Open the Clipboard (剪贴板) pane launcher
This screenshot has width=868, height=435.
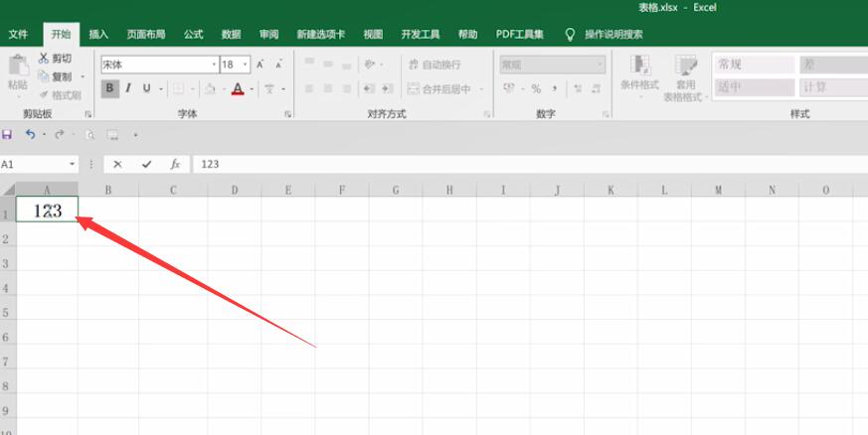click(x=87, y=114)
